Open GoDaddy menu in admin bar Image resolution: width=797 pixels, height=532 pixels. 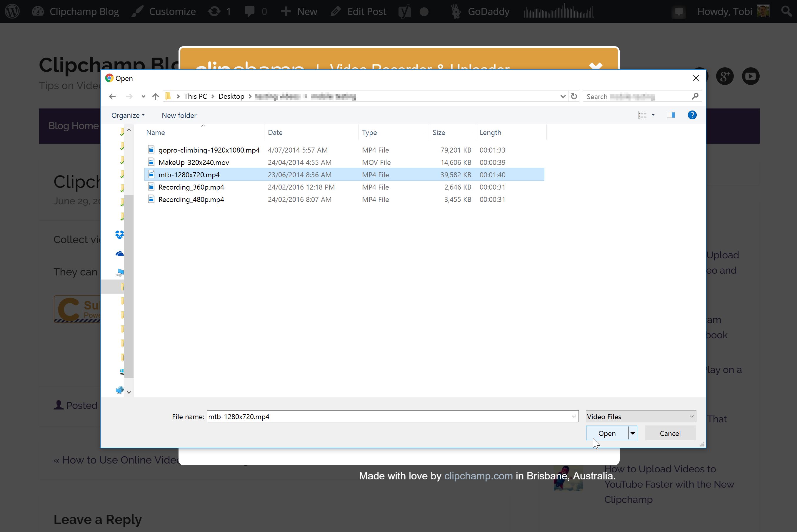click(x=480, y=11)
